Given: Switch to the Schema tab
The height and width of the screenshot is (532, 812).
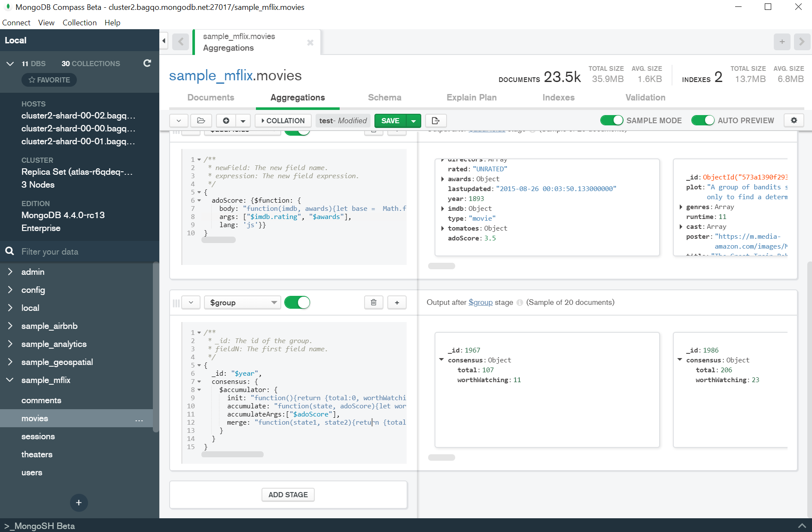Looking at the screenshot, I should coord(385,97).
